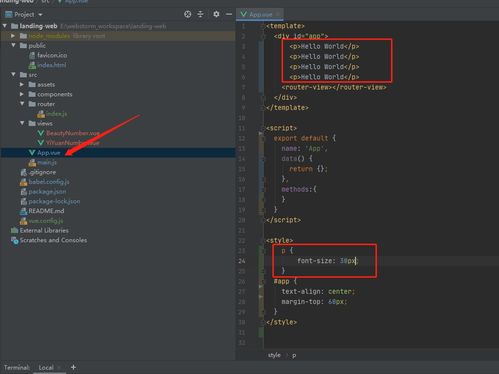Click line number 24 in gutter
The height and width of the screenshot is (374, 499).
click(x=242, y=261)
